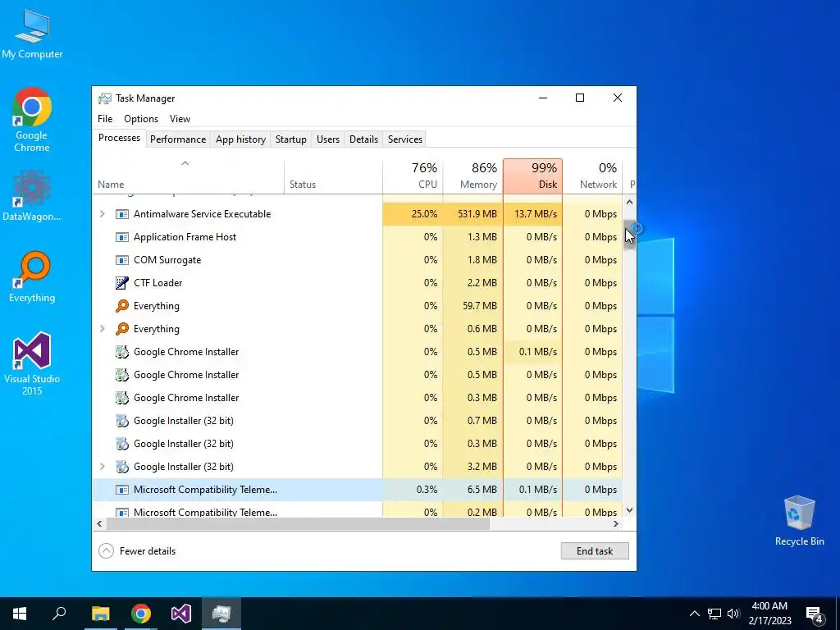Sort processes by Memory column
Viewport: 840px width, 630px height.
pos(473,177)
